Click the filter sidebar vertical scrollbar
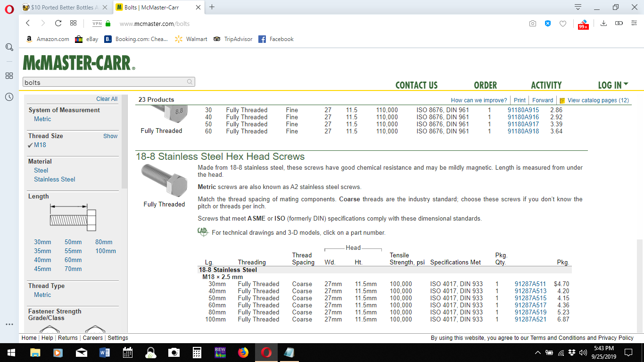The width and height of the screenshot is (644, 362). [x=124, y=141]
